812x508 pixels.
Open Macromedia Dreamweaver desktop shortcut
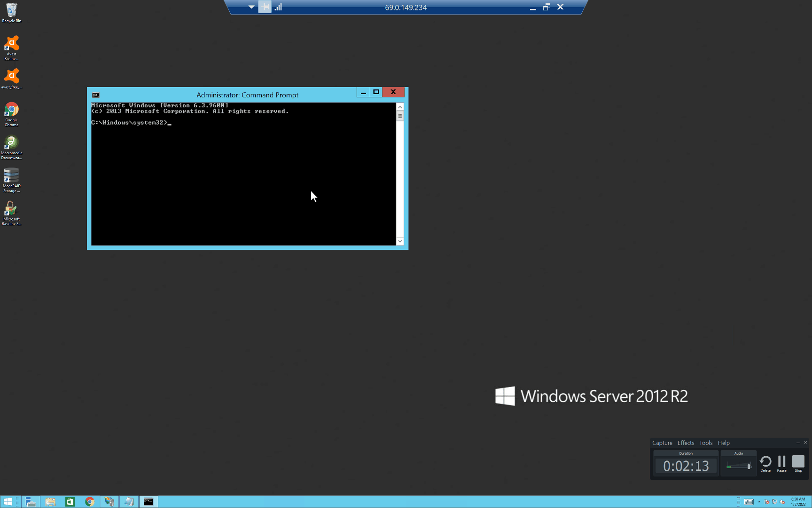pos(11,147)
